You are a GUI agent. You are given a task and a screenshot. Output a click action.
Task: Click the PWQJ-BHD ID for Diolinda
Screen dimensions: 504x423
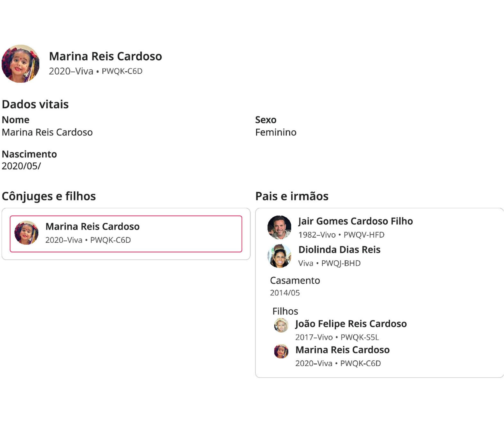tap(341, 263)
